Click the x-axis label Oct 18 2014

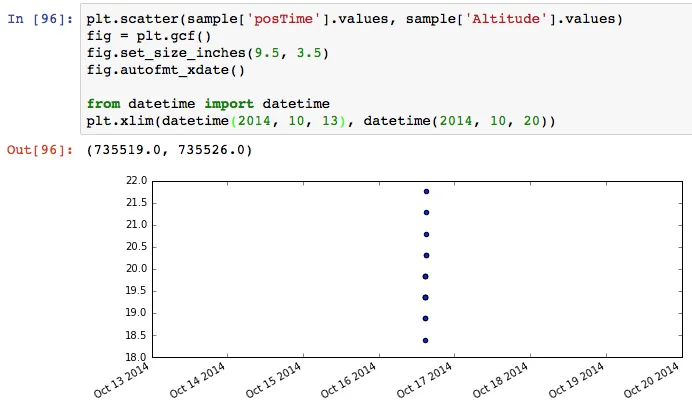click(x=500, y=381)
